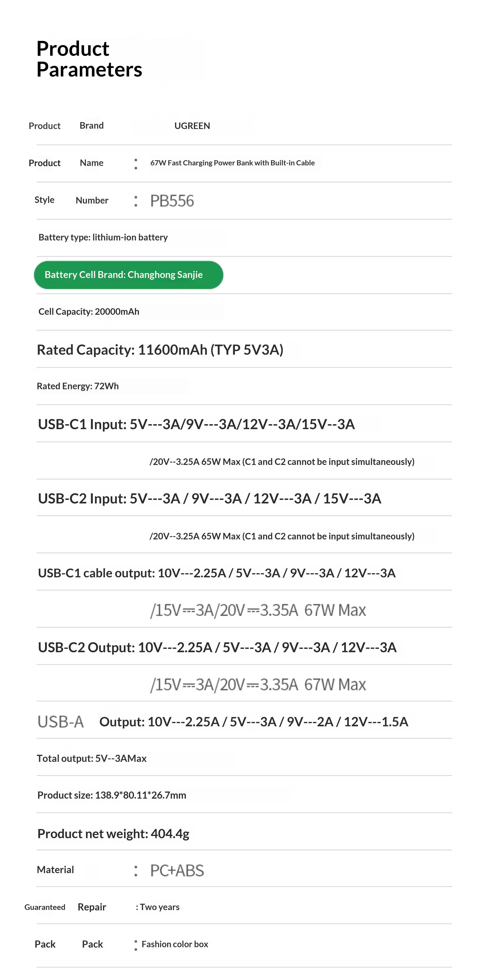
Task: Click the green Battery Cell Brand badge
Action: click(128, 275)
